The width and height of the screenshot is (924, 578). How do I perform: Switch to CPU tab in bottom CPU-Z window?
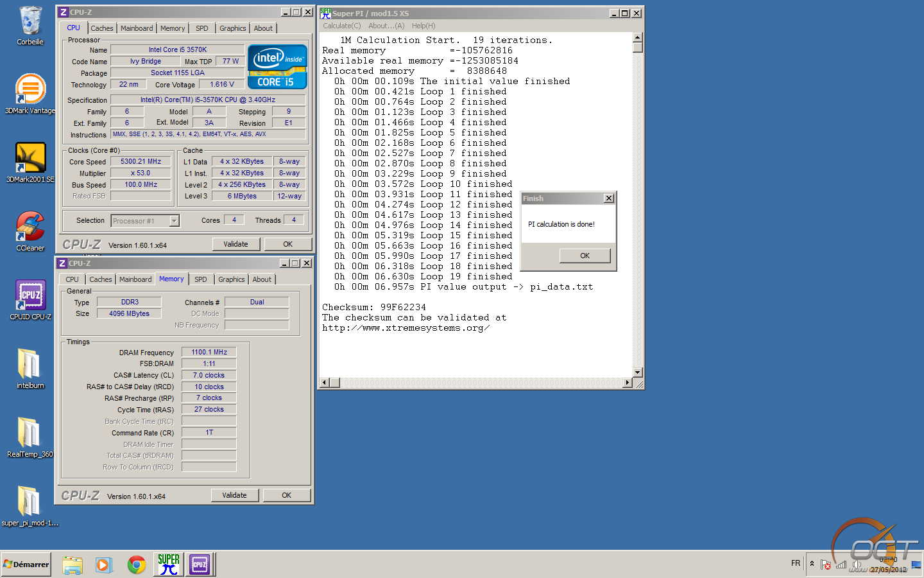click(72, 279)
